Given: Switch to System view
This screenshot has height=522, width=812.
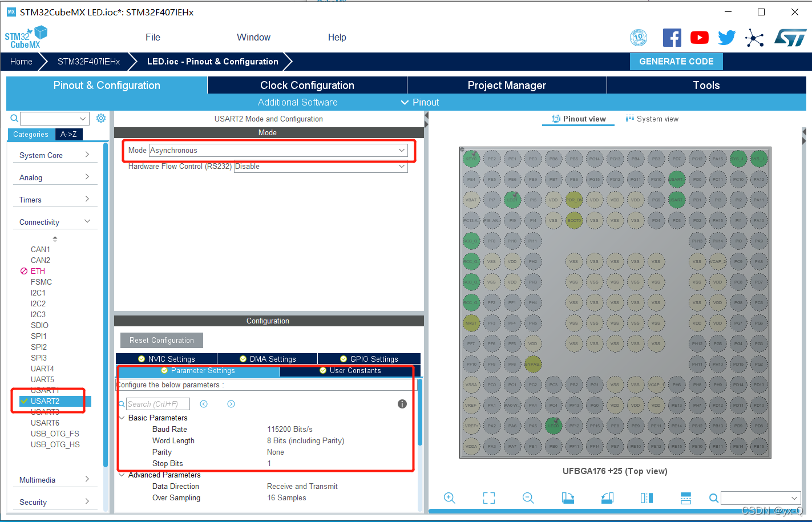Looking at the screenshot, I should [652, 119].
